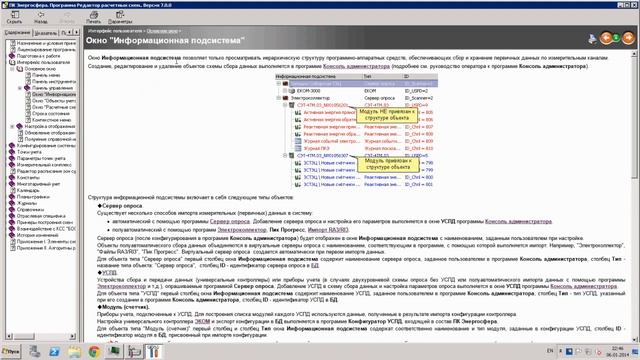Collapse the Основное окно tree node

point(12,69)
